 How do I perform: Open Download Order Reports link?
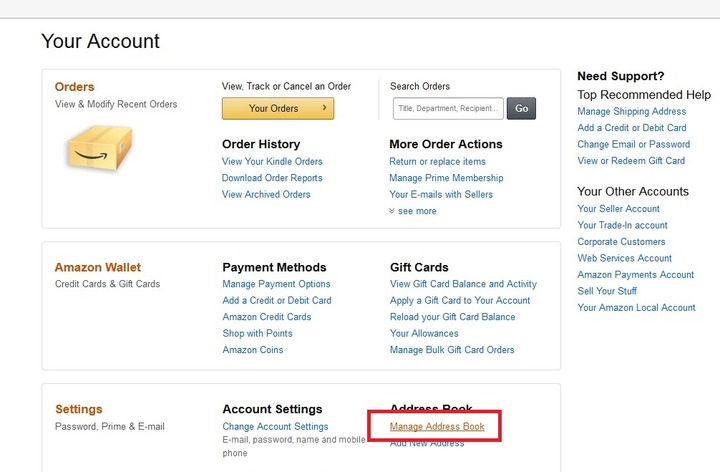point(272,178)
